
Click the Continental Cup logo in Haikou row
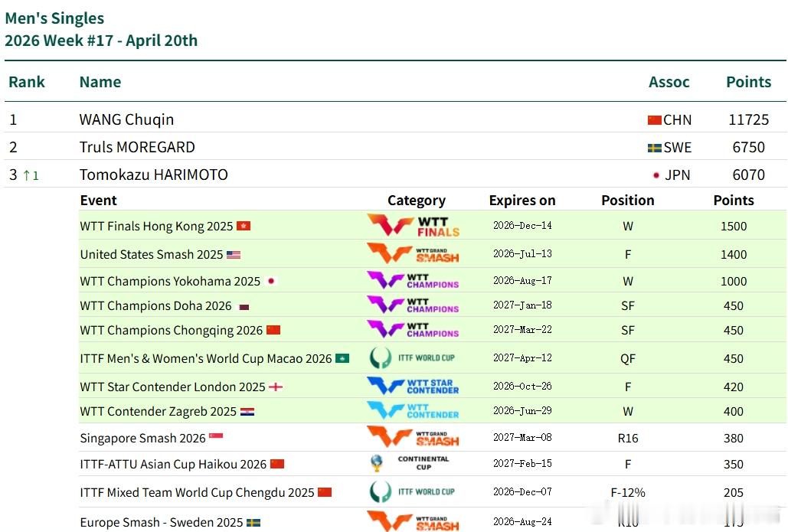coord(410,462)
